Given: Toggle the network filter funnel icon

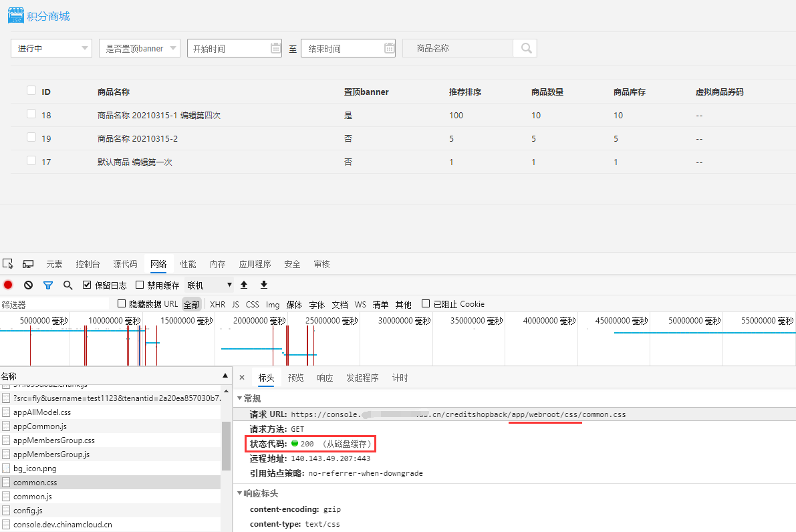Looking at the screenshot, I should [48, 285].
